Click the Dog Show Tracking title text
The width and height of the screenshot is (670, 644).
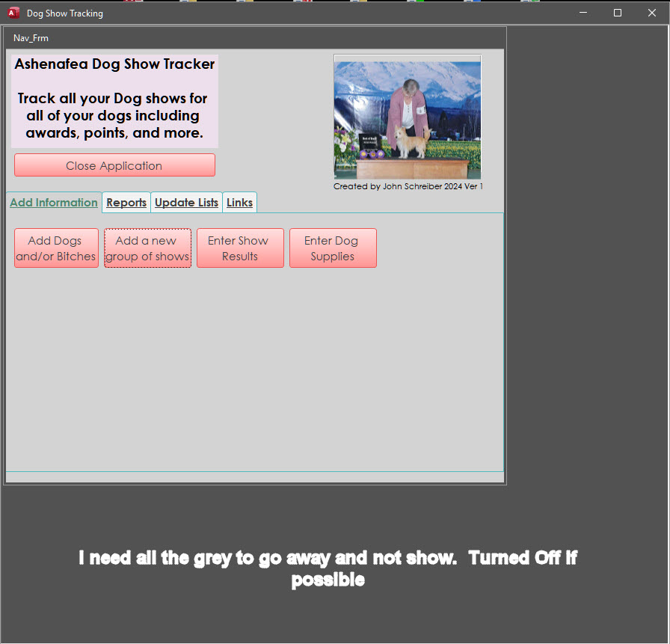click(65, 13)
